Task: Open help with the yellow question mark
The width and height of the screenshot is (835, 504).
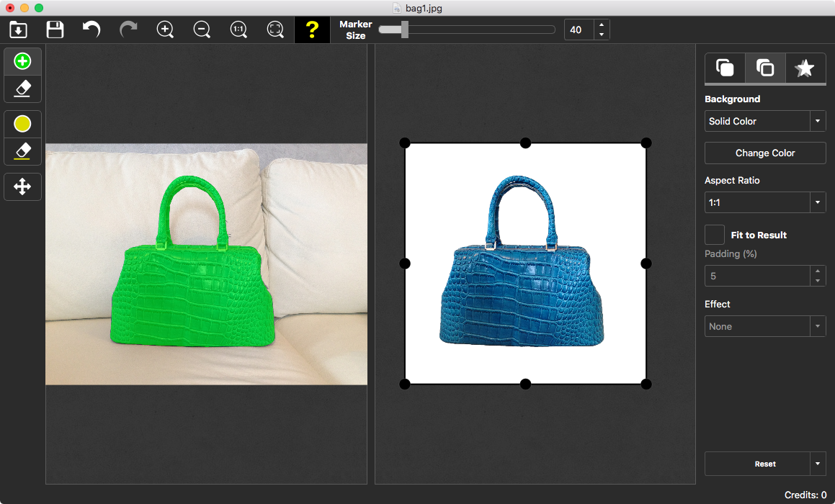Action: 312,30
